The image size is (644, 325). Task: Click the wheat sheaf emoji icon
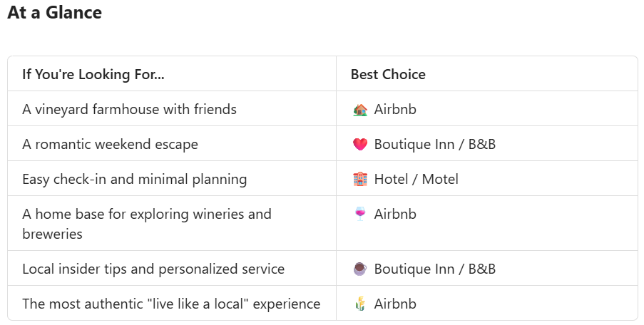360,304
